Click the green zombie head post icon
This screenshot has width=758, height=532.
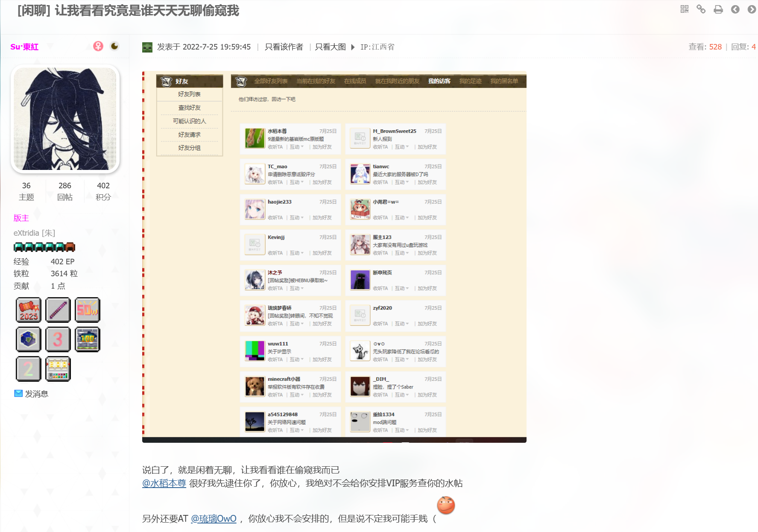click(147, 47)
